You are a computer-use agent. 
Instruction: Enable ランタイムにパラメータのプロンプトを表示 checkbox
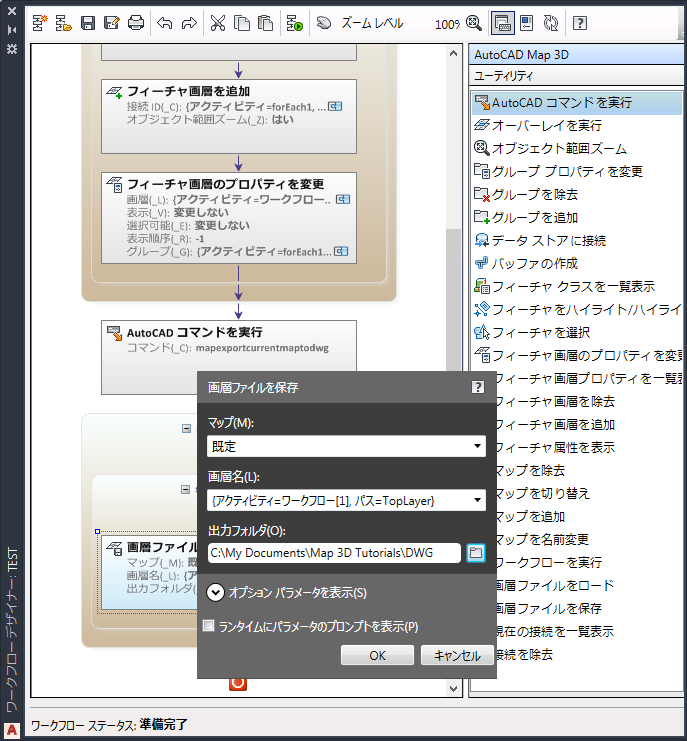pyautogui.click(x=208, y=626)
